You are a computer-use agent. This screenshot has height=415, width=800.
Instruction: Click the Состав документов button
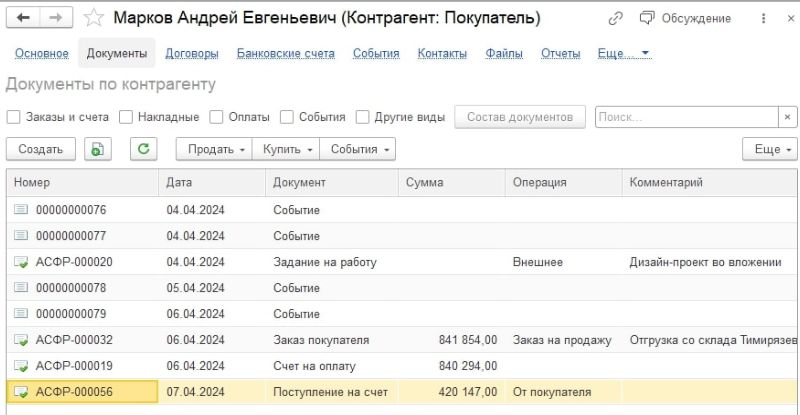click(520, 117)
